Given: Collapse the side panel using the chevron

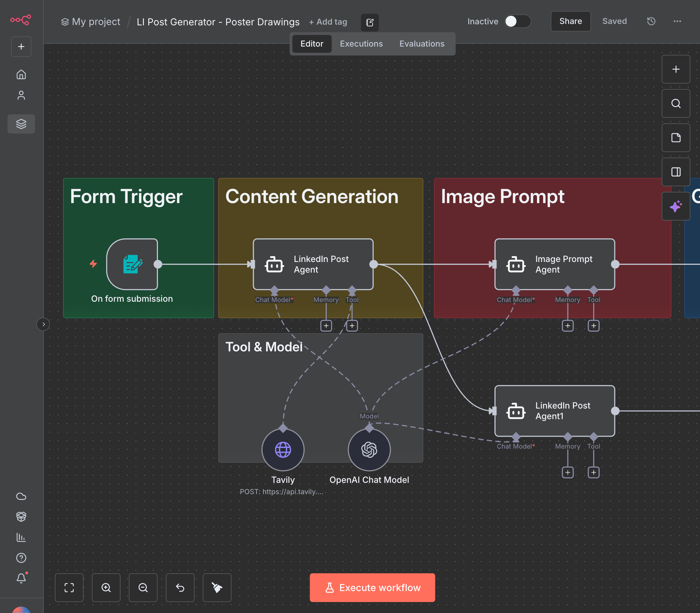Looking at the screenshot, I should pos(43,324).
